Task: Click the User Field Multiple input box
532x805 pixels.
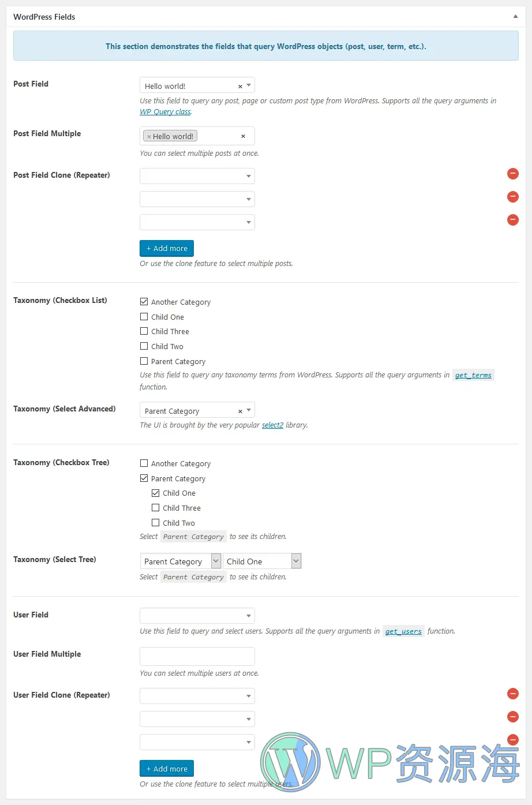Action: pos(197,656)
